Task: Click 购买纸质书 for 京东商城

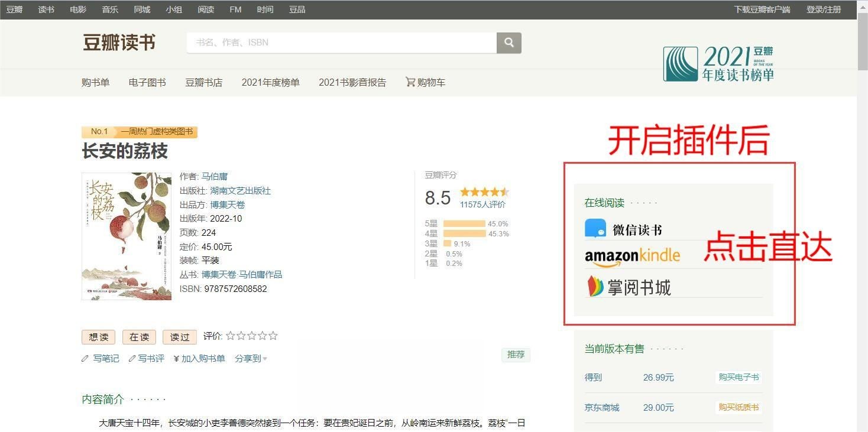Action: point(739,407)
